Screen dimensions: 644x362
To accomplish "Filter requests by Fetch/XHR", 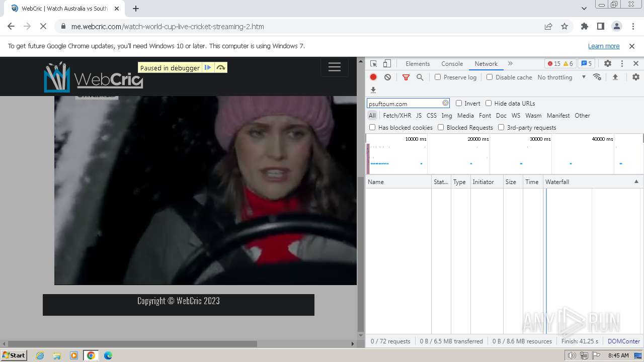I will [397, 115].
